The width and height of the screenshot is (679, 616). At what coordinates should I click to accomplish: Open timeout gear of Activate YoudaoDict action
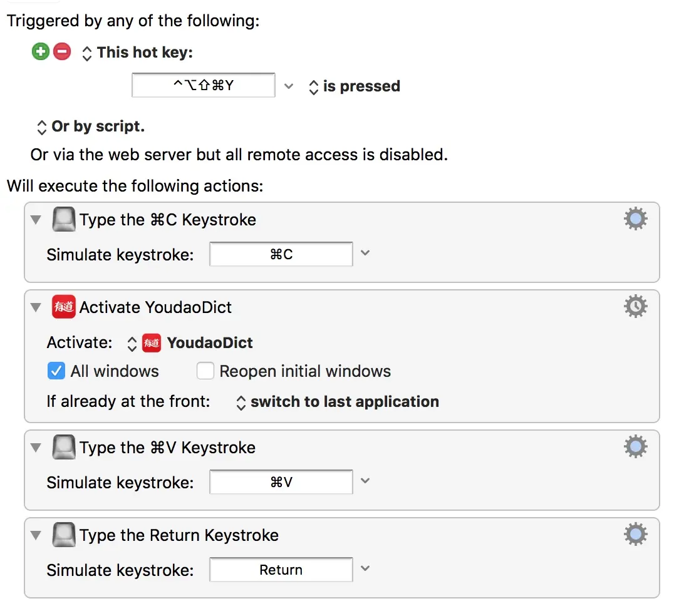pos(635,307)
